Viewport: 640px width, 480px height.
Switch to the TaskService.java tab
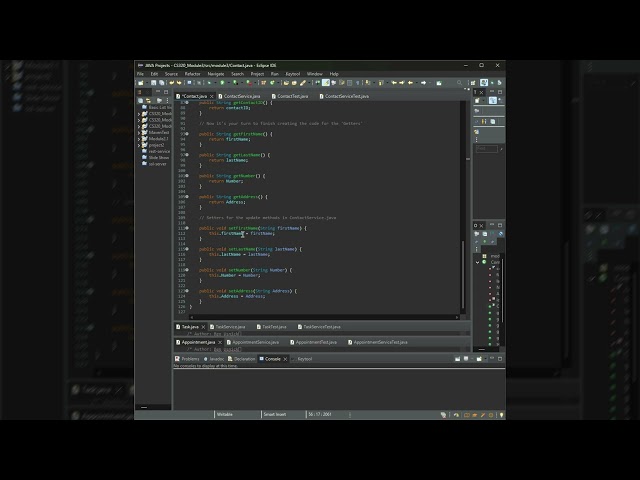[x=229, y=327]
